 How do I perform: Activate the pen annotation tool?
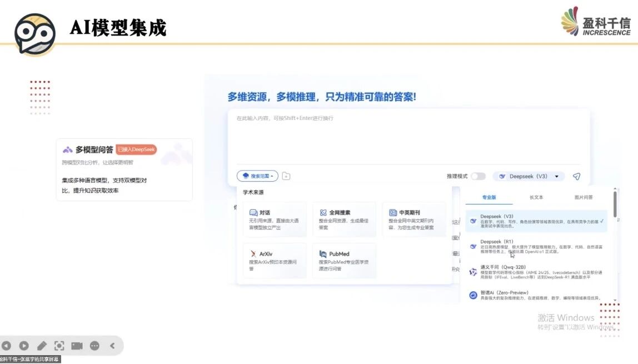(42, 346)
